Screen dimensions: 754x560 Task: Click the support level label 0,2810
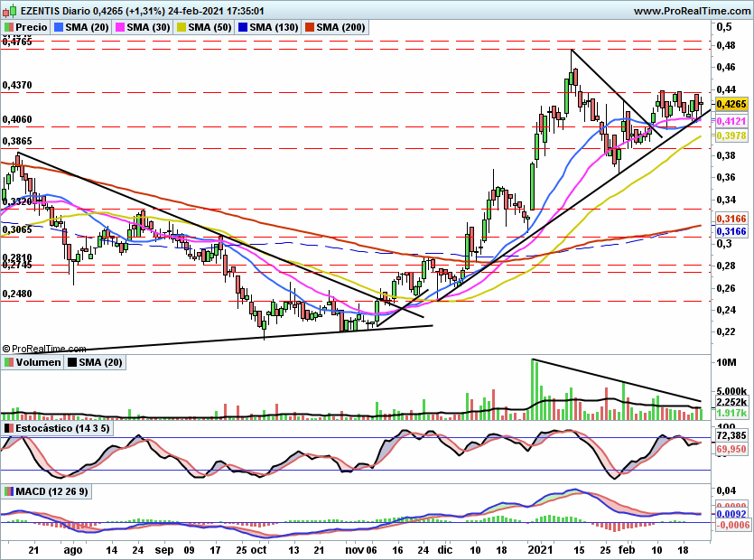pos(17,257)
